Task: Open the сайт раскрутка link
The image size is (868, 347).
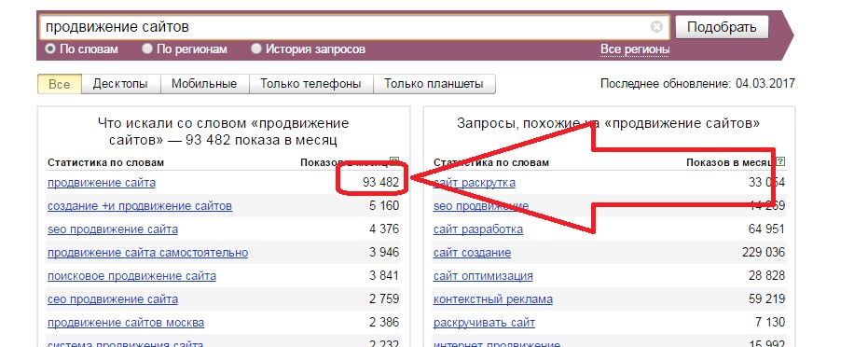Action: click(474, 183)
